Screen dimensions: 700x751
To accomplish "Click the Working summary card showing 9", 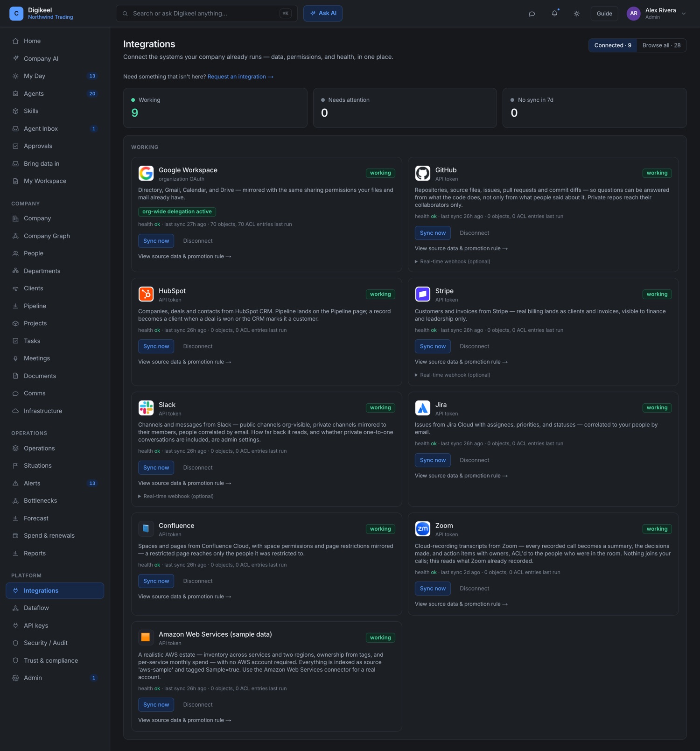I will click(x=215, y=108).
